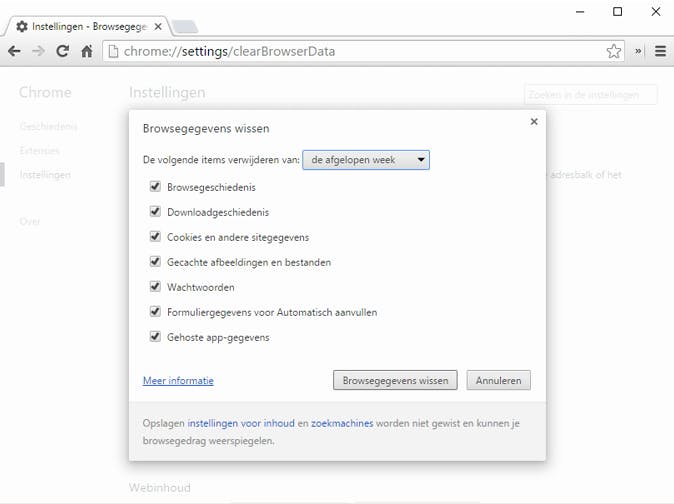Uncheck the Browsegeschiedenis checkbox
This screenshot has height=504, width=674.
[155, 186]
